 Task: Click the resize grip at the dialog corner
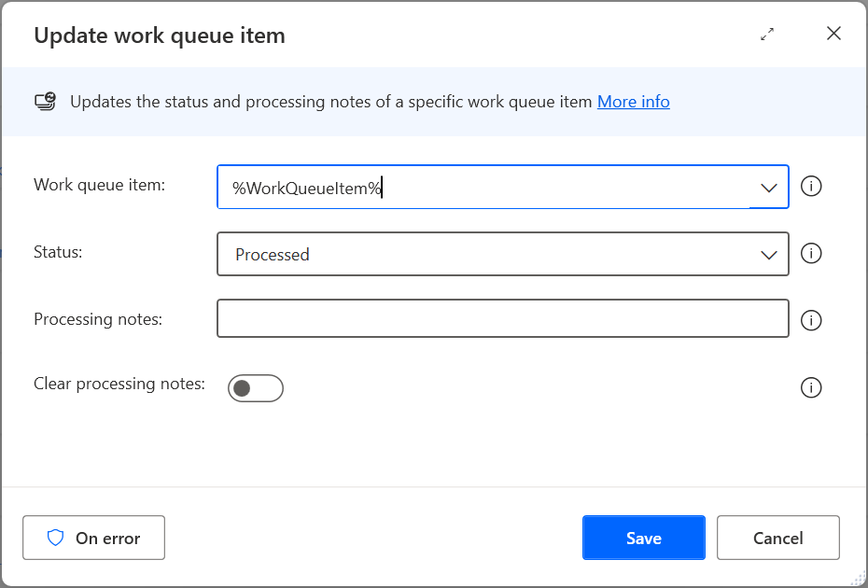tap(859, 580)
